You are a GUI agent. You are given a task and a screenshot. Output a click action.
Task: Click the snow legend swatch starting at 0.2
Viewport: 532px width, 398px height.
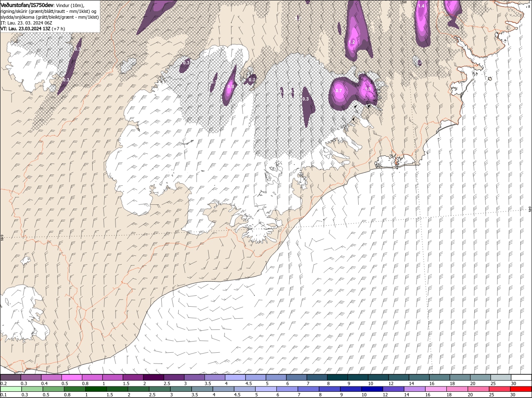coord(11,377)
